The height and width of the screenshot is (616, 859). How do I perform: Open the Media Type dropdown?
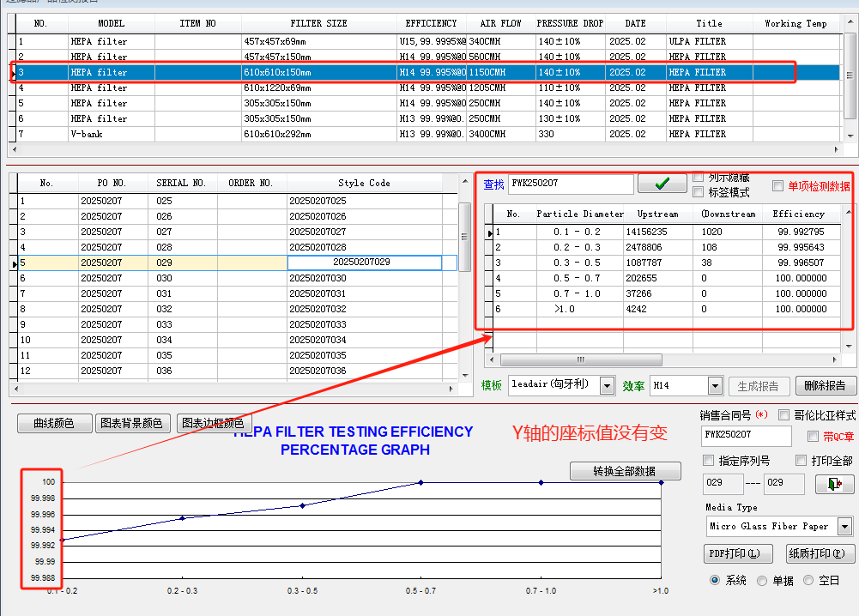[844, 527]
